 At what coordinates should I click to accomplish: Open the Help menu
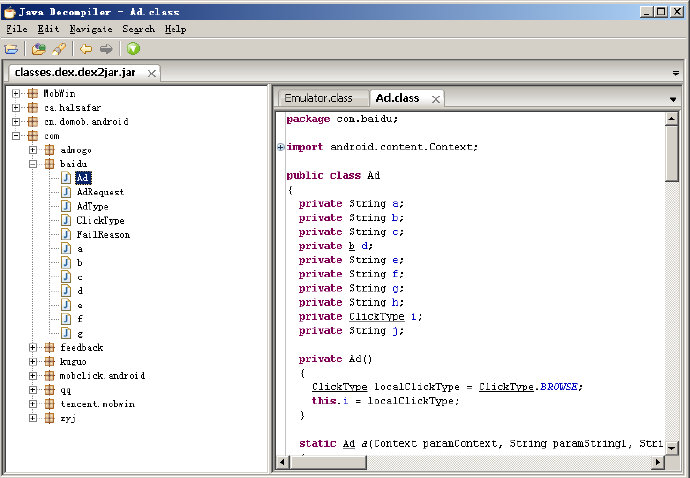[x=175, y=29]
